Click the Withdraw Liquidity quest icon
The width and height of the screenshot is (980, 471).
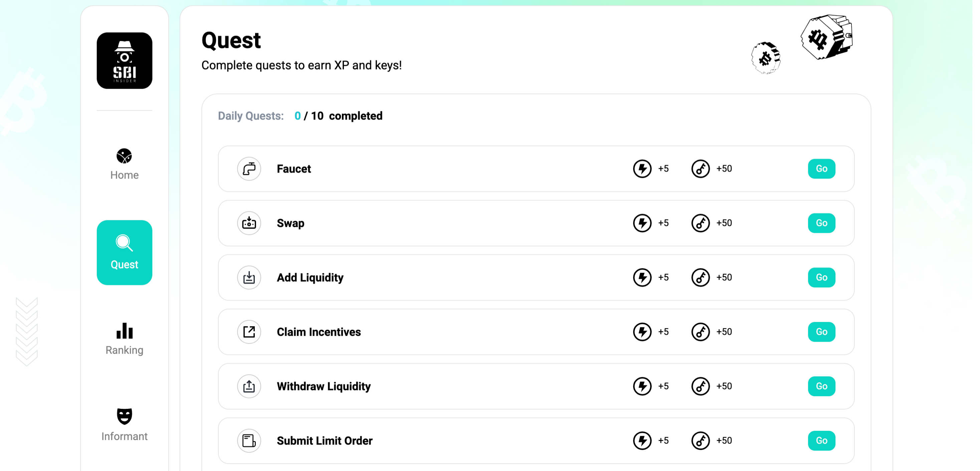pyautogui.click(x=249, y=386)
